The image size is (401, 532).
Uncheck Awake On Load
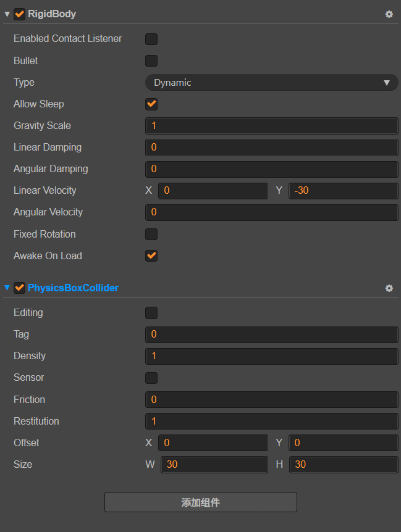click(151, 256)
